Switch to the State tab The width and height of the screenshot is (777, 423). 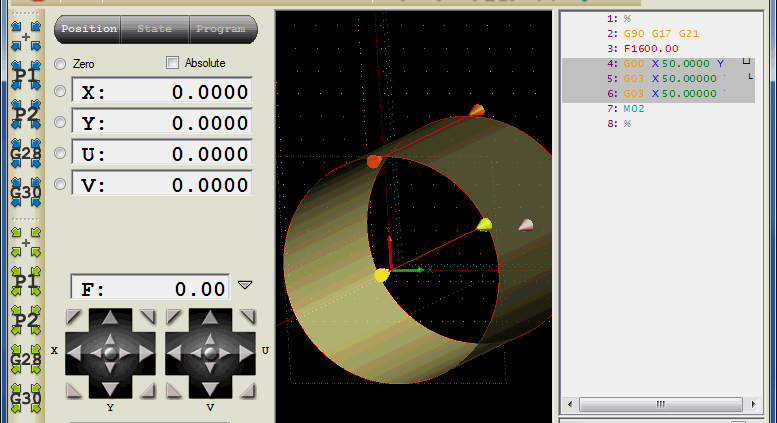(155, 29)
